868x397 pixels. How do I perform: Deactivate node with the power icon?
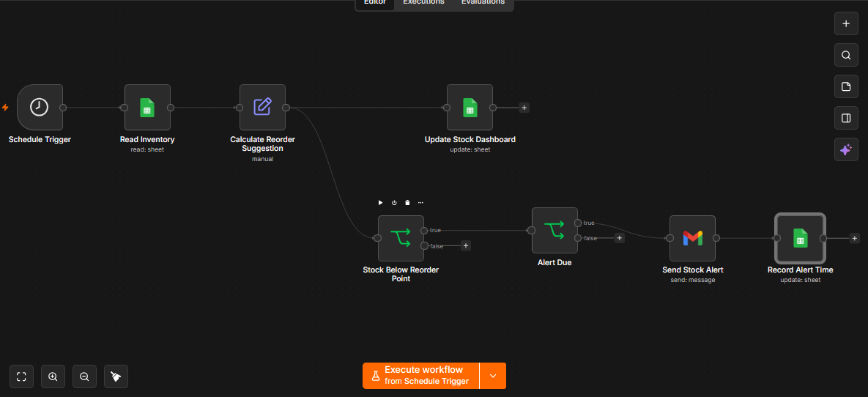coord(394,203)
